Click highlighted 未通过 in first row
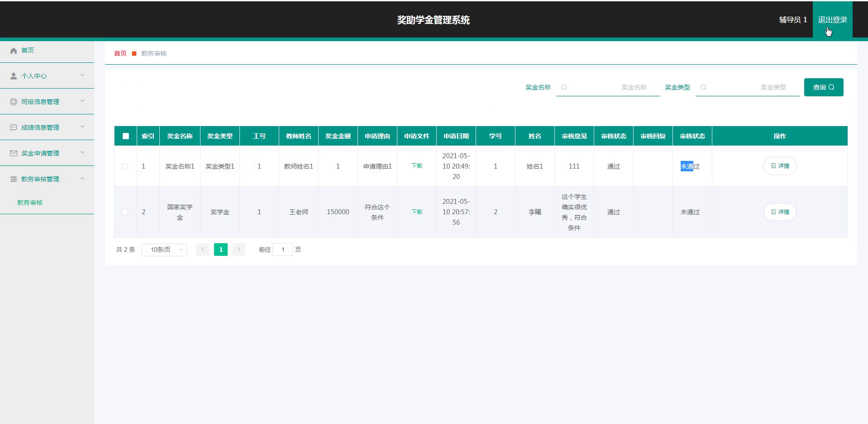868x424 pixels. 690,166
